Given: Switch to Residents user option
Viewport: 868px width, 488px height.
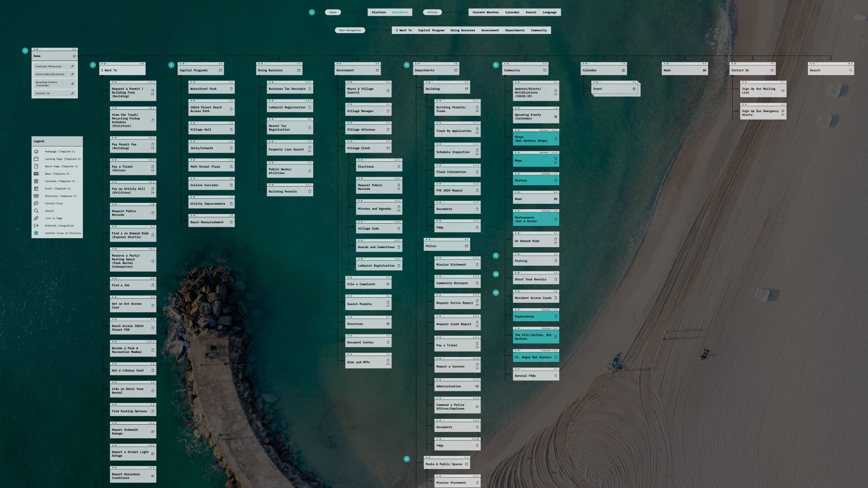Looking at the screenshot, I should pyautogui.click(x=400, y=13).
